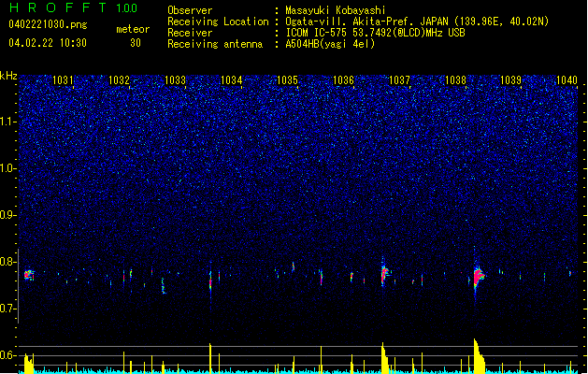Click the vertical echo streak before 1034
Image resolution: width=588 pixels, height=374 pixels.
[210, 280]
